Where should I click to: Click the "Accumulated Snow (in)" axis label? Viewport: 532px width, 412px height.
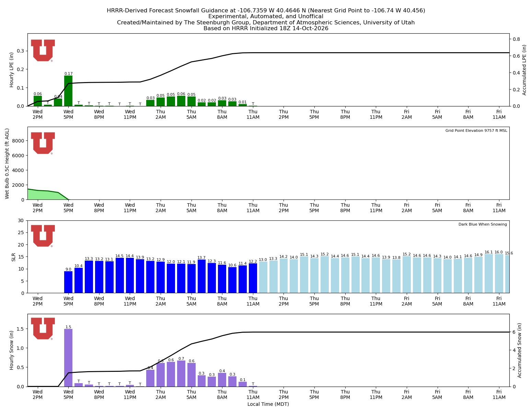pyautogui.click(x=520, y=350)
